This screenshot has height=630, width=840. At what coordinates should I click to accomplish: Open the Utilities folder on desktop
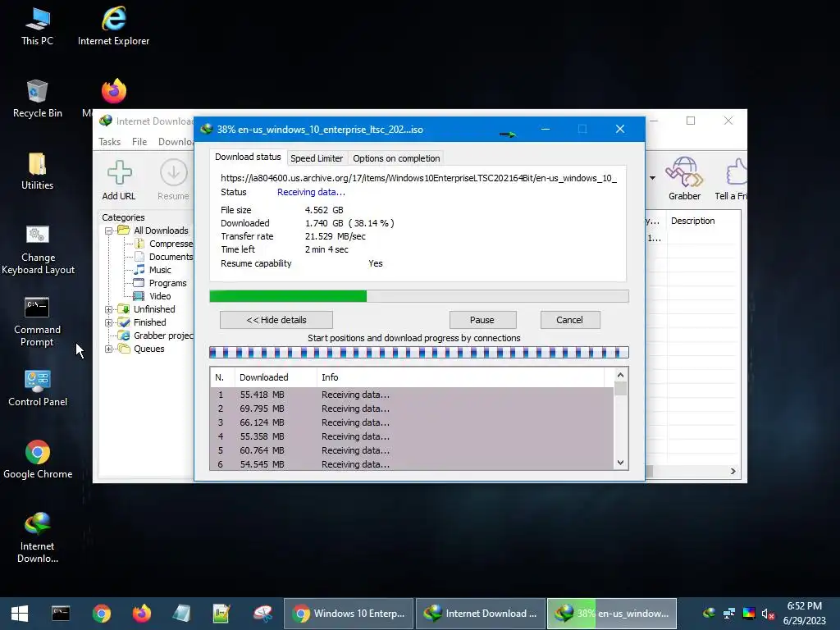point(38,171)
